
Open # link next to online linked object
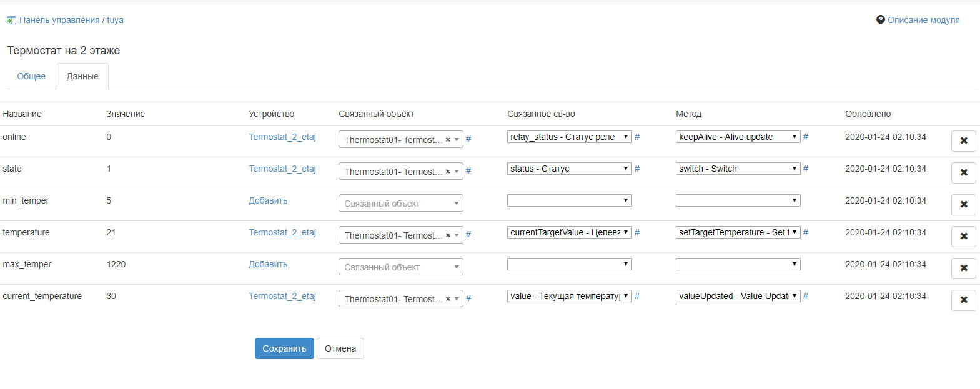[468, 139]
